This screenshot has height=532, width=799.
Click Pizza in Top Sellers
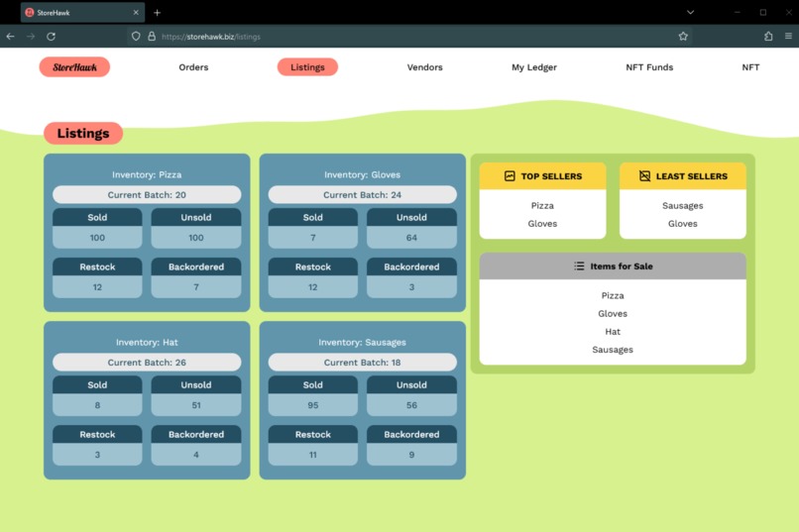pyautogui.click(x=542, y=206)
